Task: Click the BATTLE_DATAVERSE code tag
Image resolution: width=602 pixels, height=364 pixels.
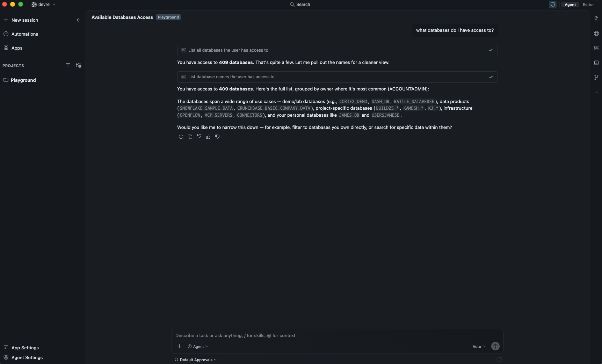Action: pyautogui.click(x=414, y=102)
